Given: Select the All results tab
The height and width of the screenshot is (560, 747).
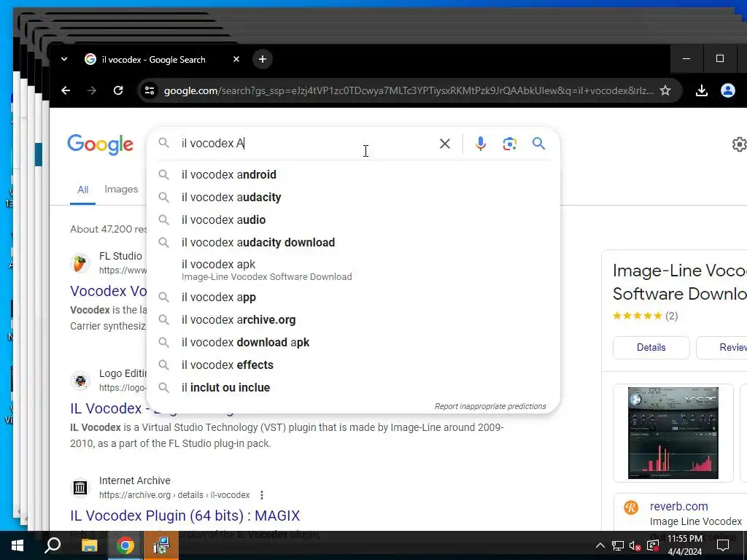Looking at the screenshot, I should pos(83,190).
